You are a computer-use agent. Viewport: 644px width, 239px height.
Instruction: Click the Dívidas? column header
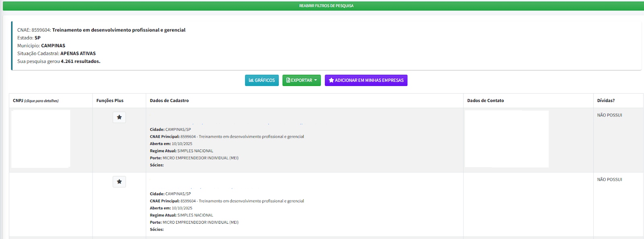click(606, 101)
